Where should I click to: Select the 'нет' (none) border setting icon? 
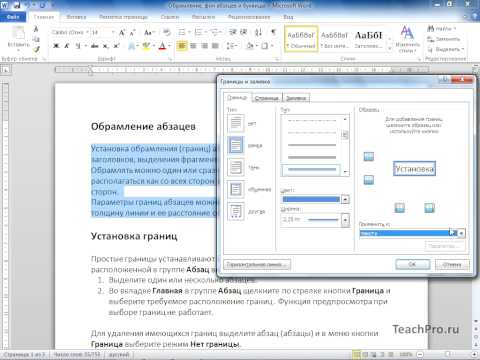pos(236,123)
